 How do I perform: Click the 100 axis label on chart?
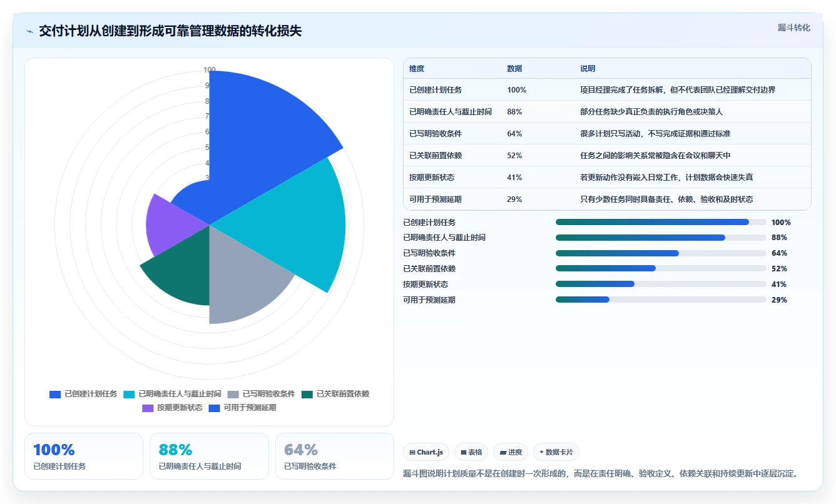point(210,70)
